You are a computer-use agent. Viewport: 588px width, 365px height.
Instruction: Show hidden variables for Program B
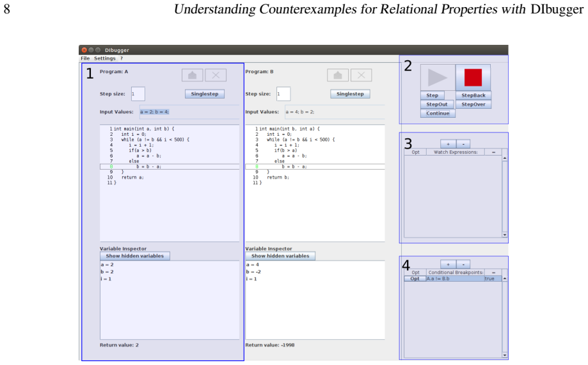click(280, 256)
